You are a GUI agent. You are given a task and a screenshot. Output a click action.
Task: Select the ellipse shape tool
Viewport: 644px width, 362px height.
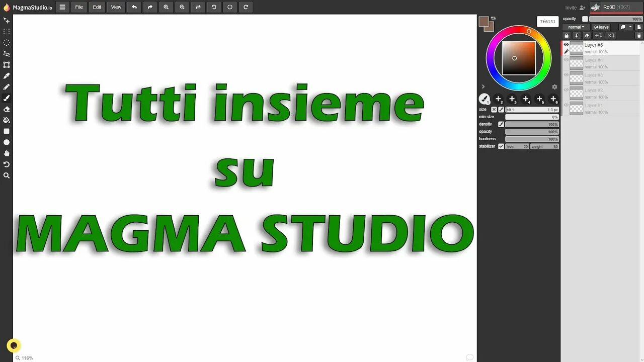7,142
